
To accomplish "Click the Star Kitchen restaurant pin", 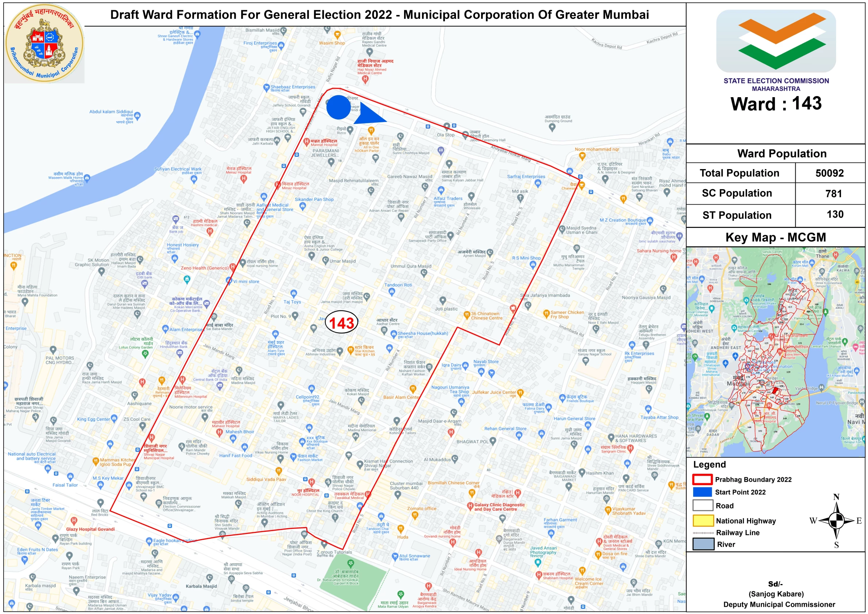I will 350,349.
